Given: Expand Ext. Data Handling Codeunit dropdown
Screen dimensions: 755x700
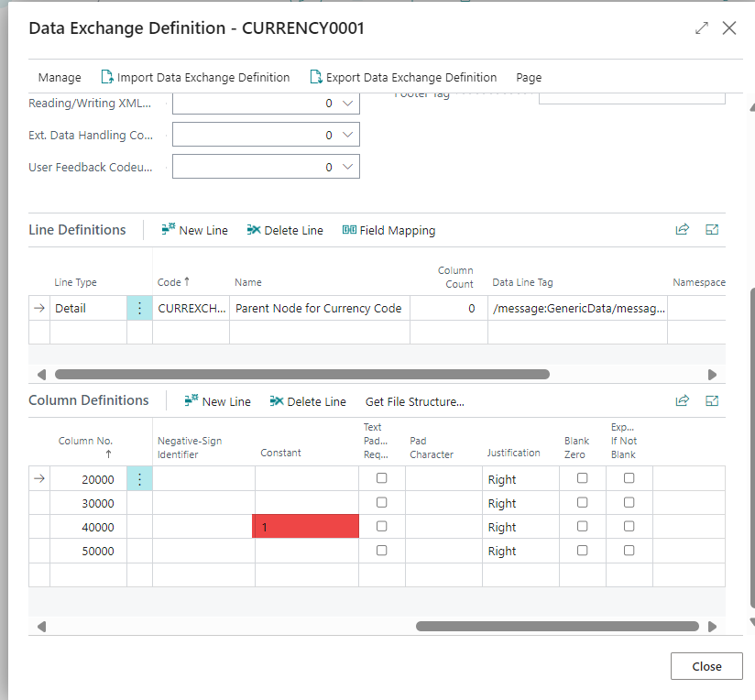Looking at the screenshot, I should click(347, 135).
